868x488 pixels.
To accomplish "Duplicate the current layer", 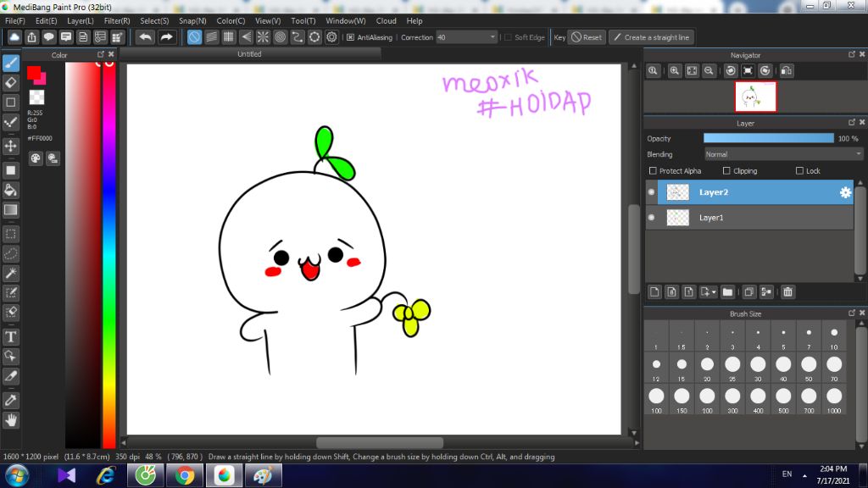I will [x=749, y=292].
